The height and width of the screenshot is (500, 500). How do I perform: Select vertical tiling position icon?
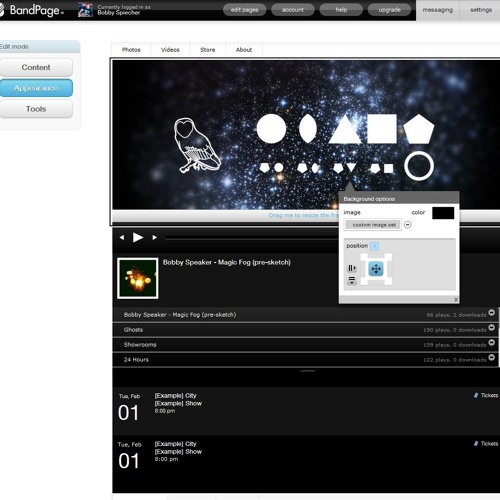click(x=352, y=280)
